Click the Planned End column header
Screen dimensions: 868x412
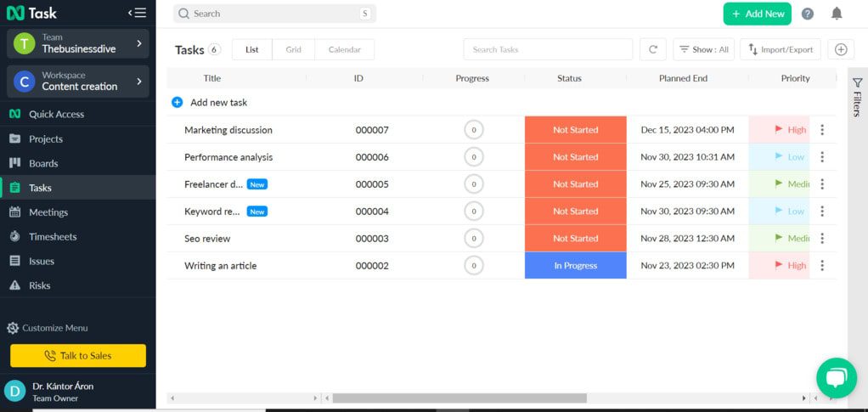pyautogui.click(x=683, y=78)
